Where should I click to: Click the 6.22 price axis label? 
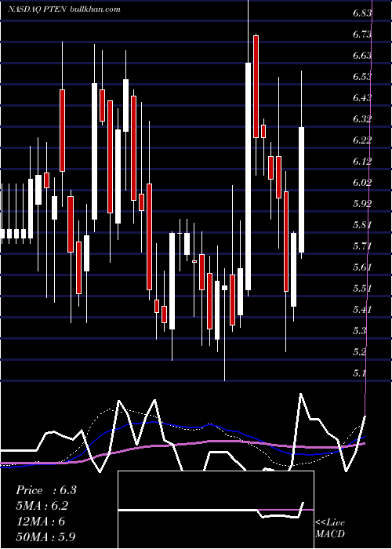362,140
